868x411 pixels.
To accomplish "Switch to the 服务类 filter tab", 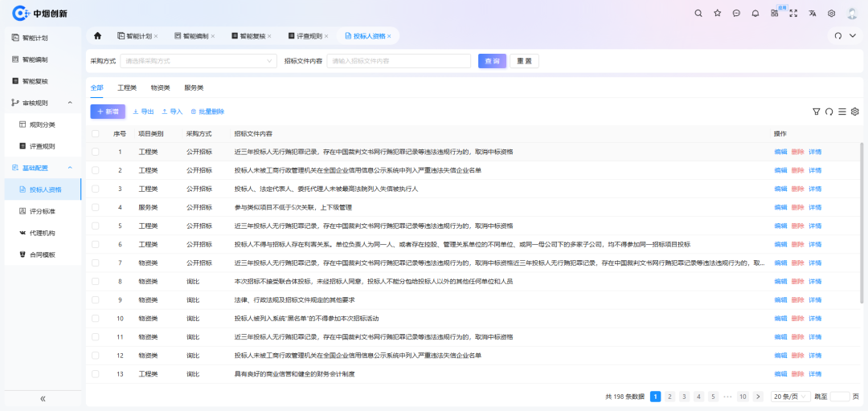I will (194, 88).
